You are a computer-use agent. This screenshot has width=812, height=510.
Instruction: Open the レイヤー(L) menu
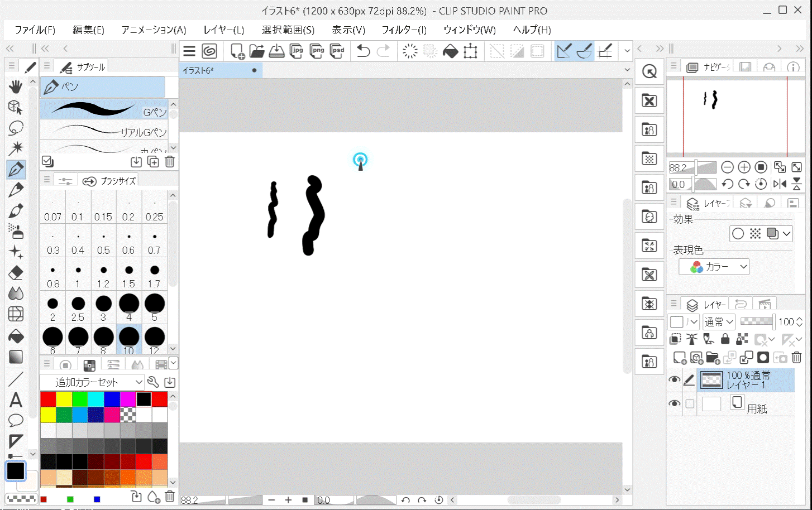[x=223, y=30]
